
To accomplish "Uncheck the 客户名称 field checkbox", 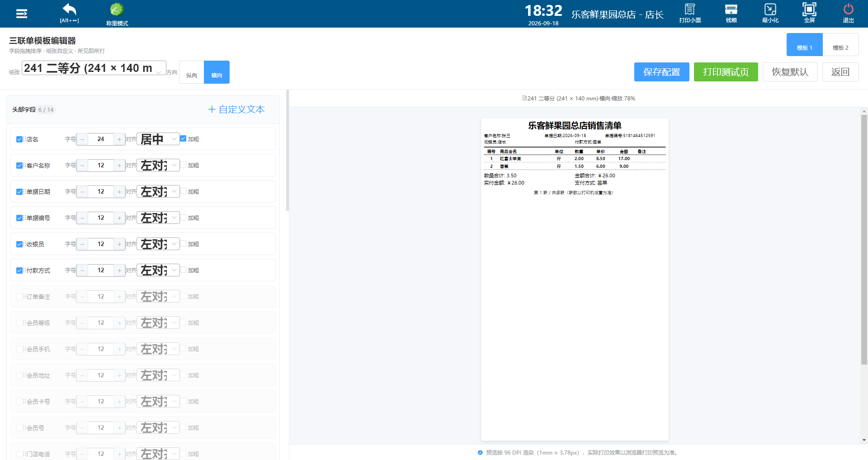I will pyautogui.click(x=19, y=166).
